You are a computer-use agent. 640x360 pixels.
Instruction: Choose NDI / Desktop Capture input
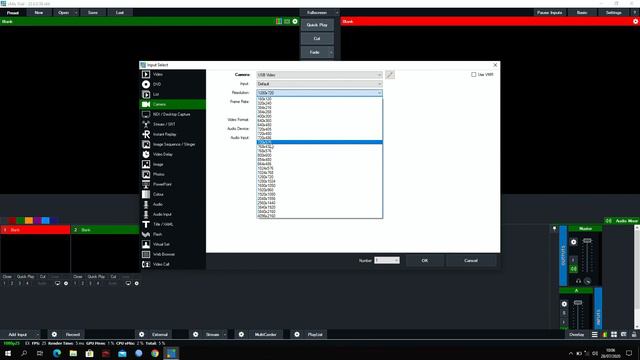click(x=172, y=114)
